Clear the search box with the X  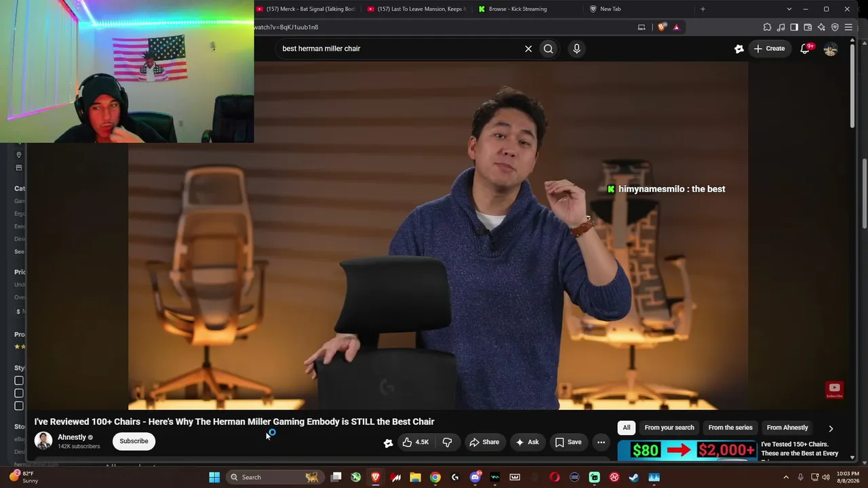528,49
